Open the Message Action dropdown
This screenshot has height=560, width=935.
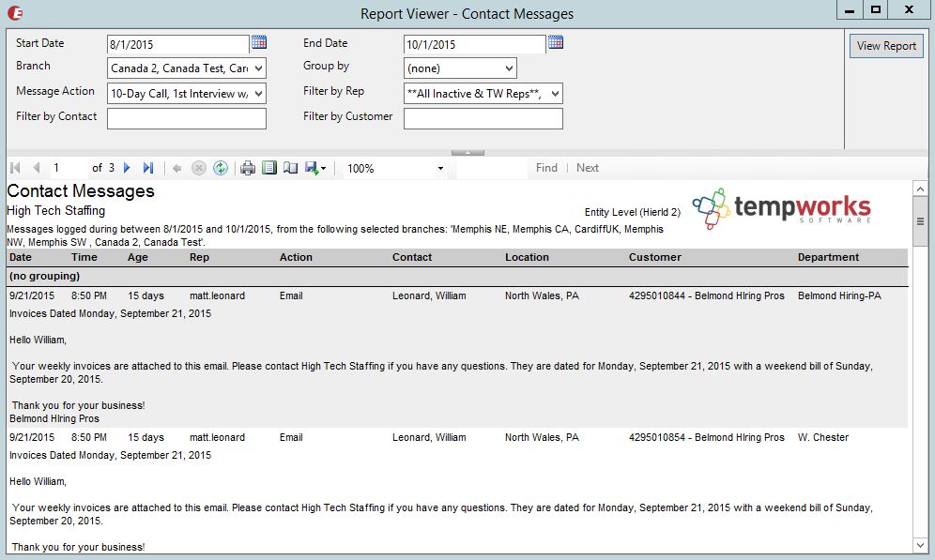(x=259, y=93)
